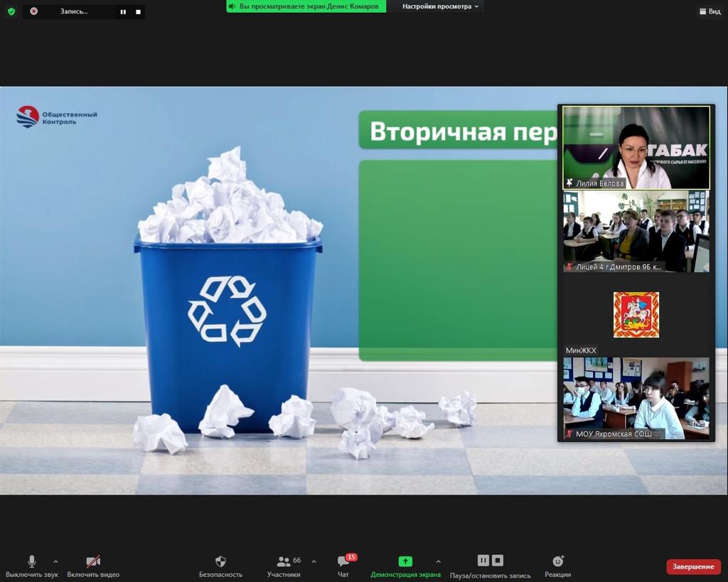Viewport: 728px width, 582px height.
Task: Open the Security (Безопасность) shield icon
Action: tap(220, 561)
